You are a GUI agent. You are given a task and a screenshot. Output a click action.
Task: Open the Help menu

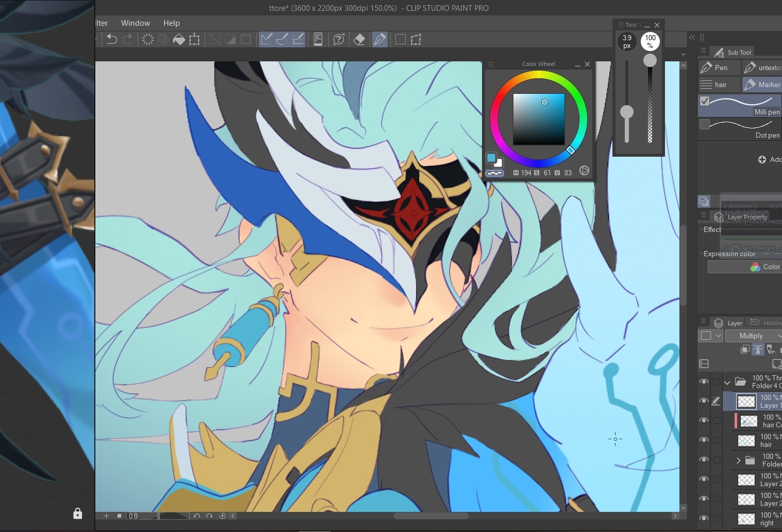click(171, 23)
